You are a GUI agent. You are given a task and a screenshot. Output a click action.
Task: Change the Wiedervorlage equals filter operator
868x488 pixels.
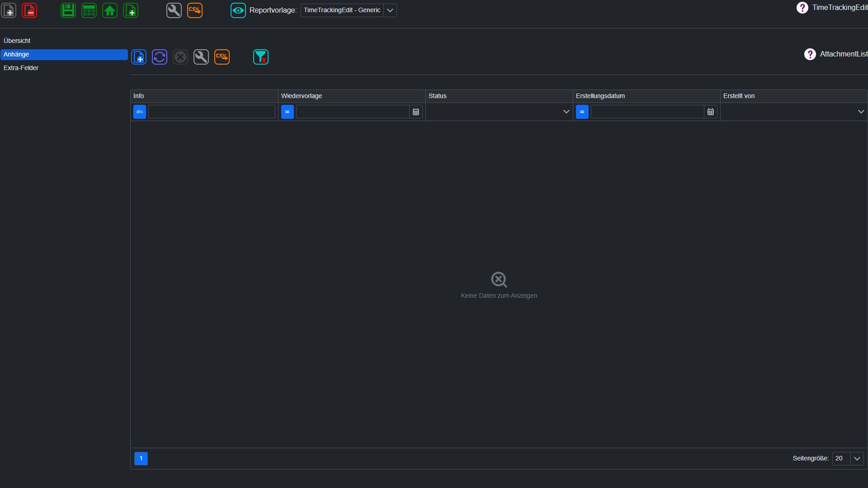point(288,112)
